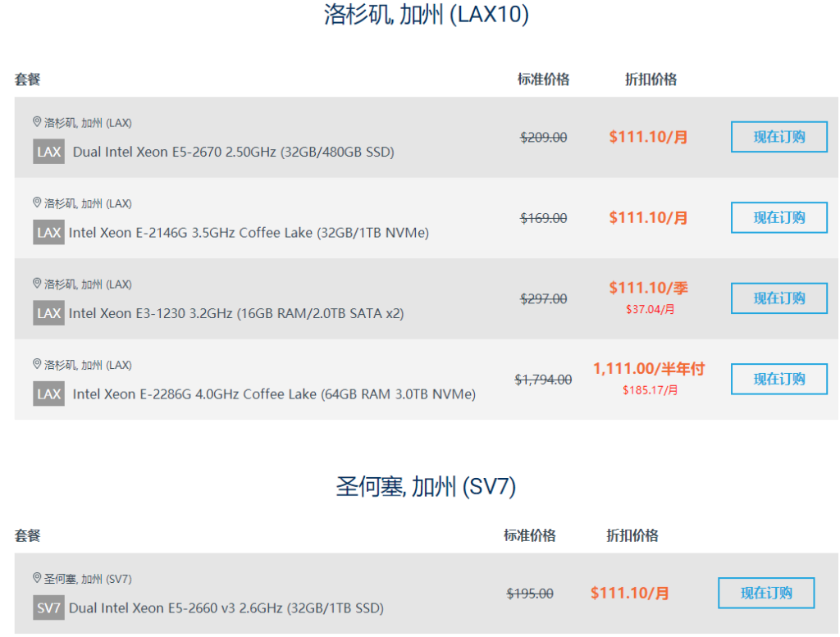Click the LAX badge beside Dual Xeon E5-2670
Screen dimensions: 840x637
tap(48, 152)
